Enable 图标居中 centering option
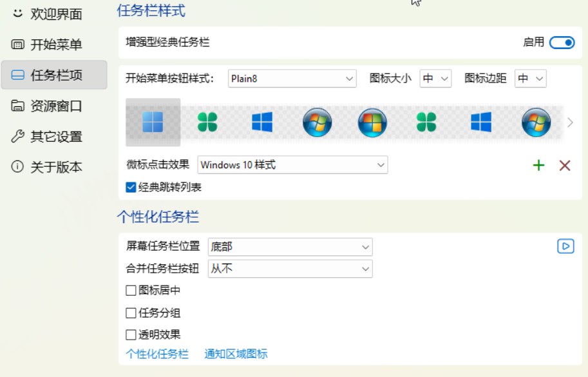The height and width of the screenshot is (377, 588). (128, 290)
